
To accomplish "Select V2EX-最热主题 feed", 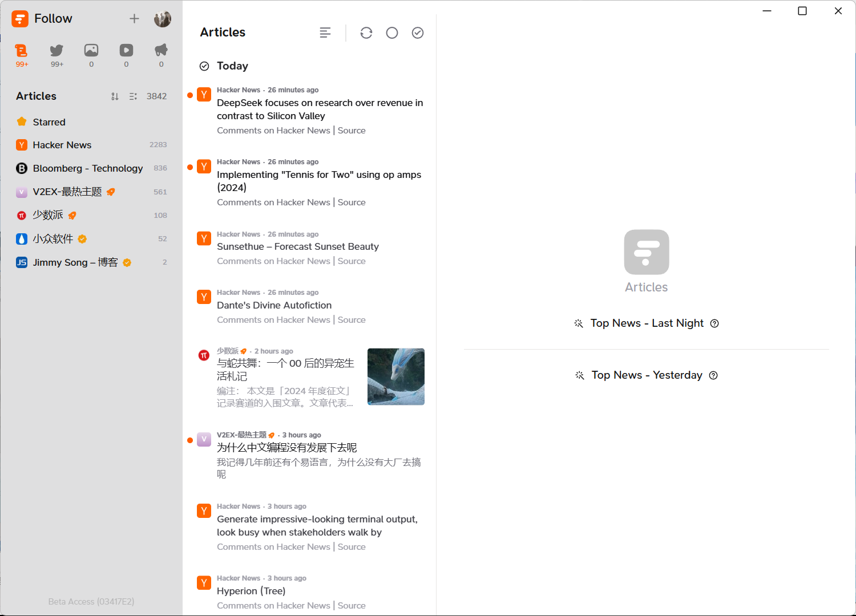I will pyautogui.click(x=91, y=192).
